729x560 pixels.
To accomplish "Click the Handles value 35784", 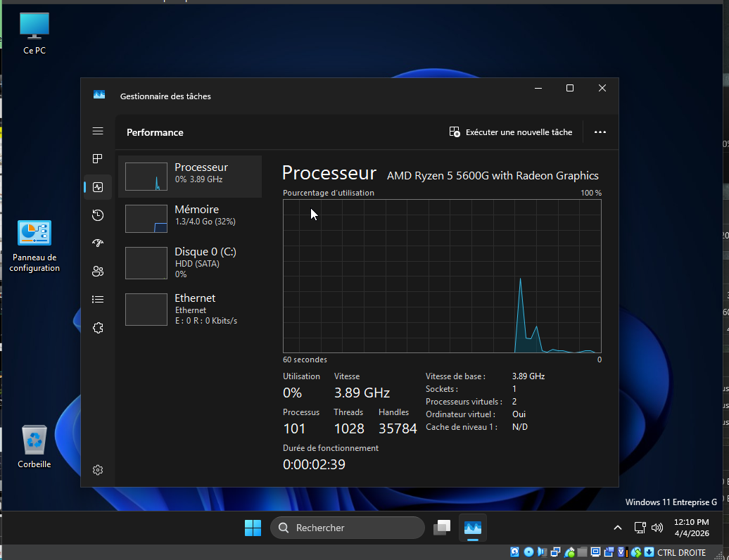I will coord(398,428).
